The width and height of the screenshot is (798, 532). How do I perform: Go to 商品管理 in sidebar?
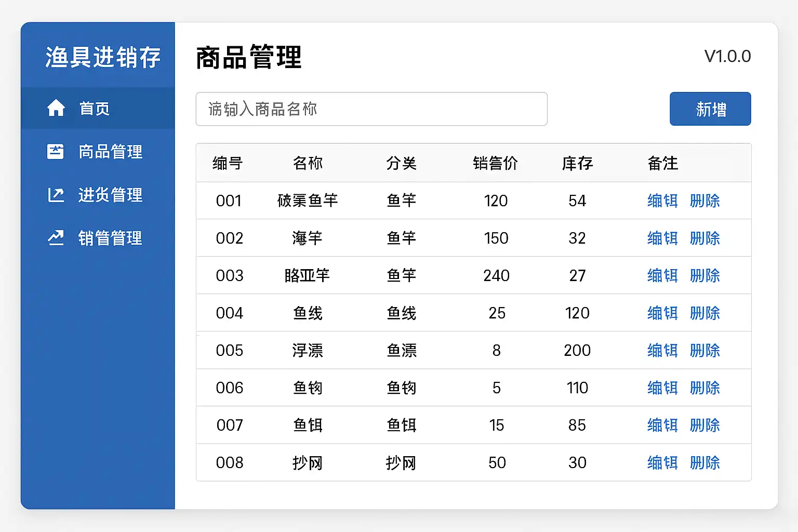(110, 152)
